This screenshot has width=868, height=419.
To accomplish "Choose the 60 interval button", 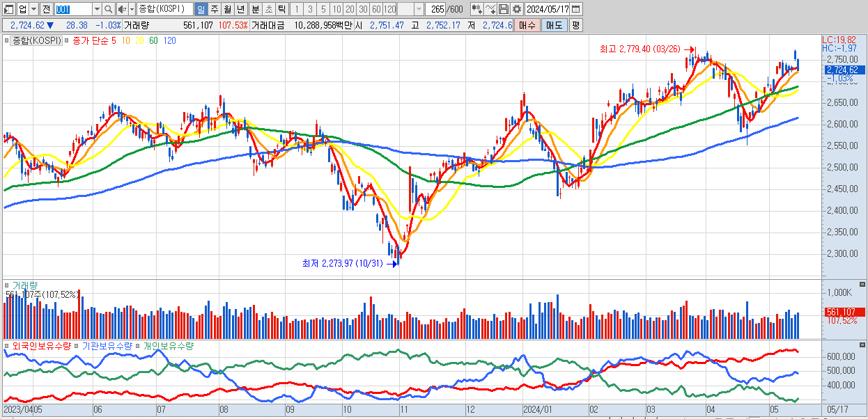I will click(376, 9).
